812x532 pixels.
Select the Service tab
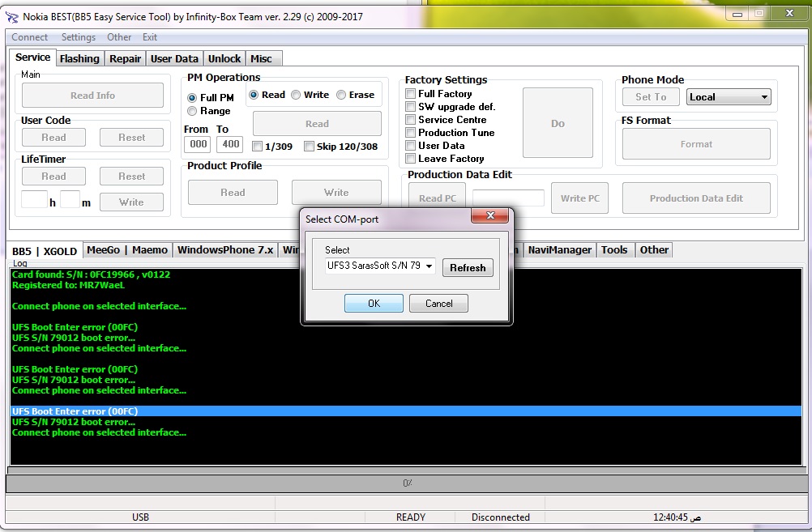pos(32,57)
